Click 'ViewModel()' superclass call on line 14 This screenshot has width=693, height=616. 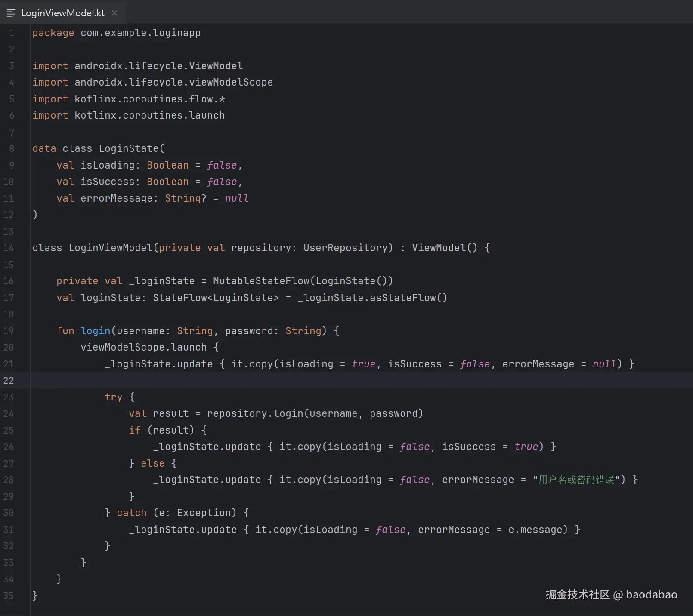[x=445, y=248]
